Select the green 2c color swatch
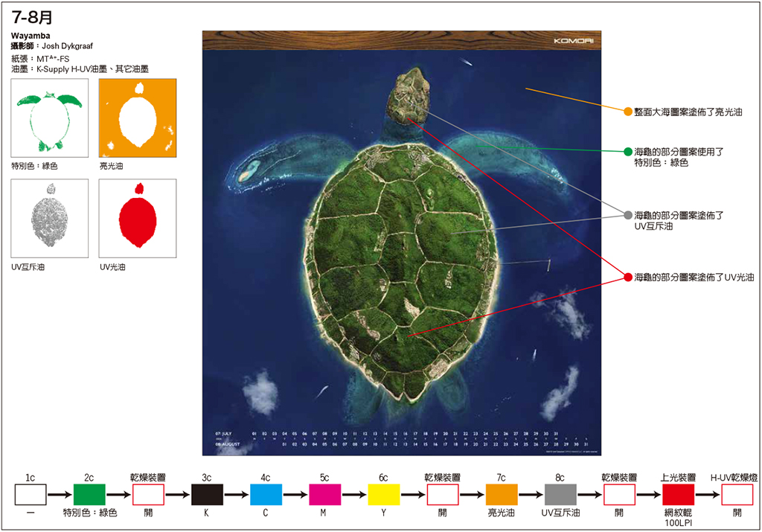This screenshot has width=762, height=532. (89, 493)
